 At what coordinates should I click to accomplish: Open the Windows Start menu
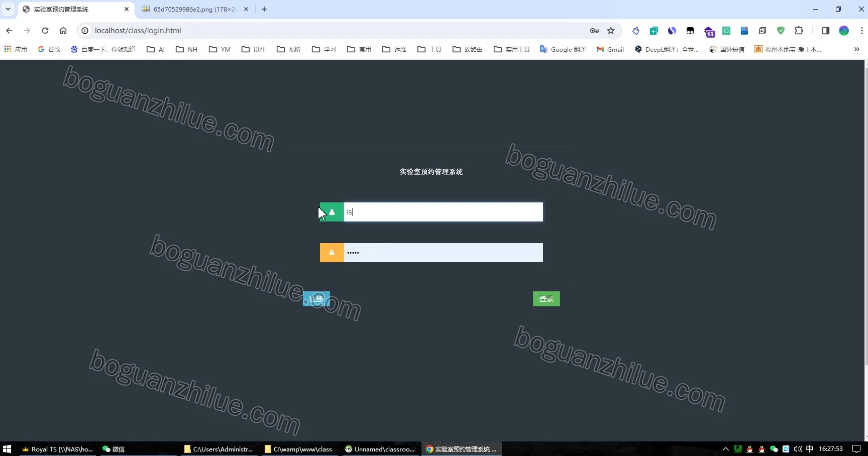coord(7,449)
